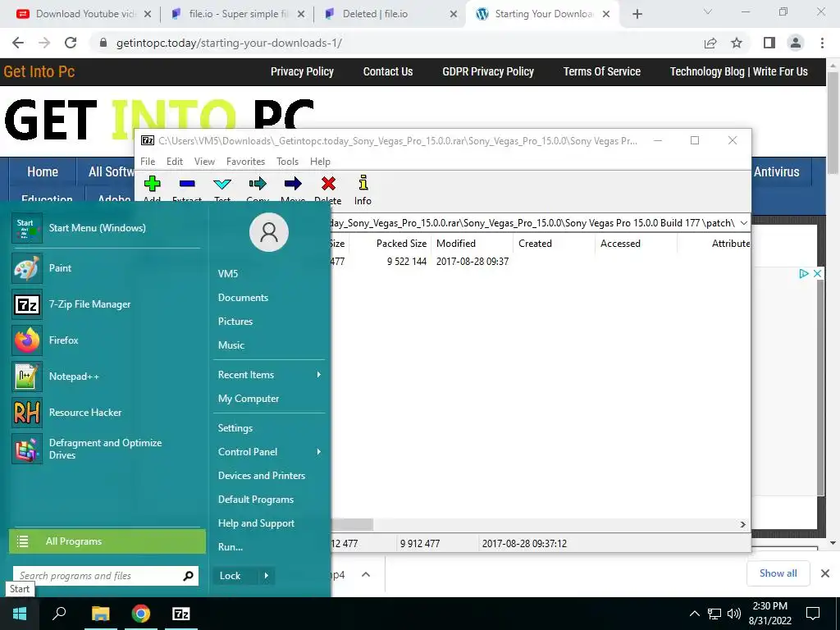Open Defragment and Optimize Drives

click(x=106, y=449)
